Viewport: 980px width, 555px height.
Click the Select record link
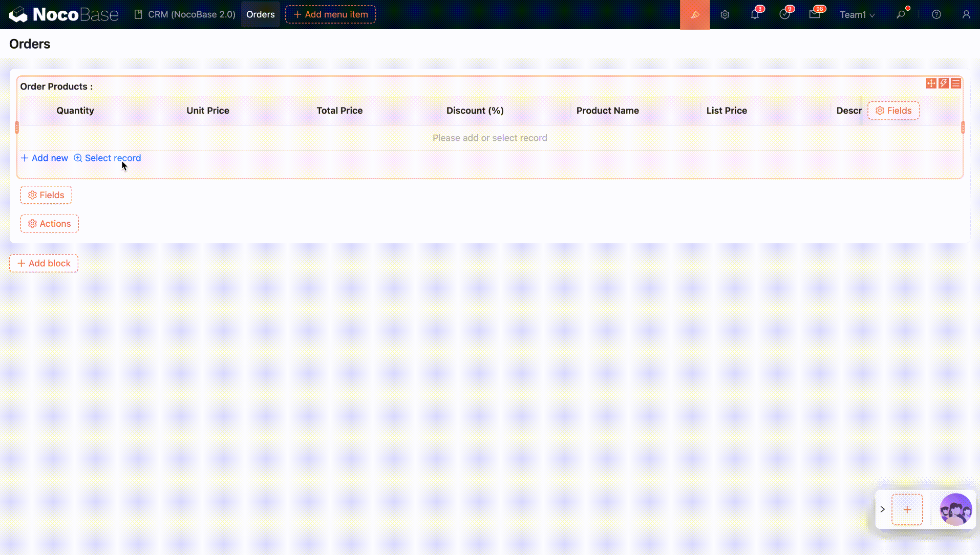(108, 158)
